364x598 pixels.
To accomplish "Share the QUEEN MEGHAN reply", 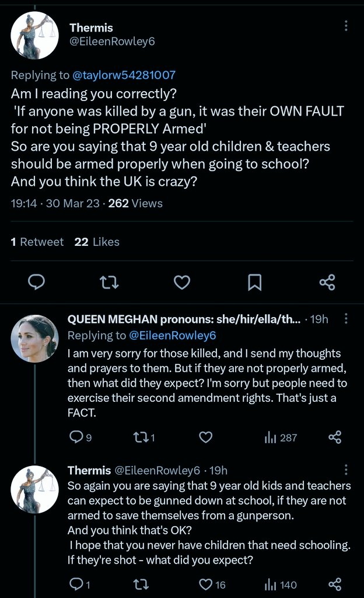I will [x=335, y=437].
